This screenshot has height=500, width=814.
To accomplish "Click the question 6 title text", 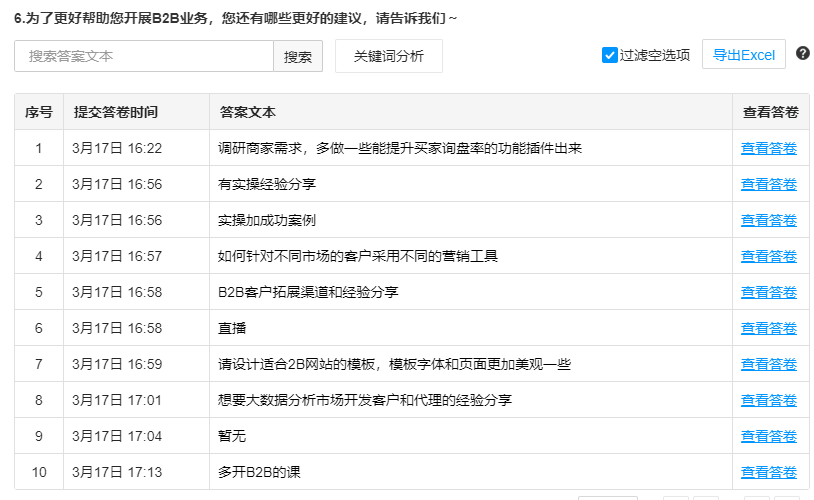I will [236, 18].
